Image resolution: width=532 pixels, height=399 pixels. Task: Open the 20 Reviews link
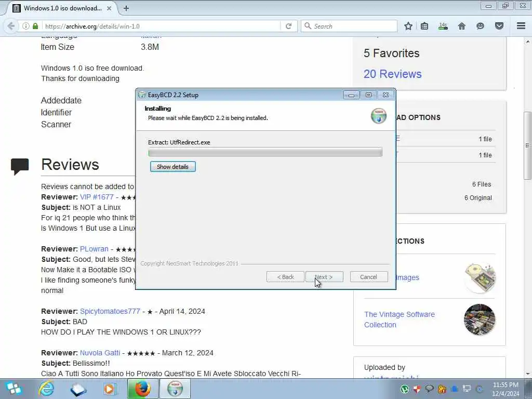(x=393, y=74)
